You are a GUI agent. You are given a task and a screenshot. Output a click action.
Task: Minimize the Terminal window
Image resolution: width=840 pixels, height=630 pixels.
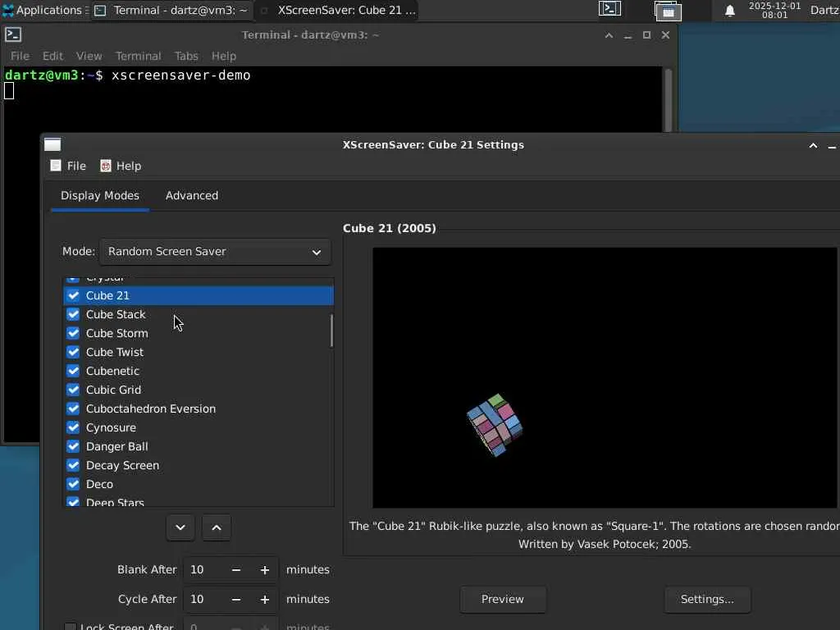tap(628, 35)
